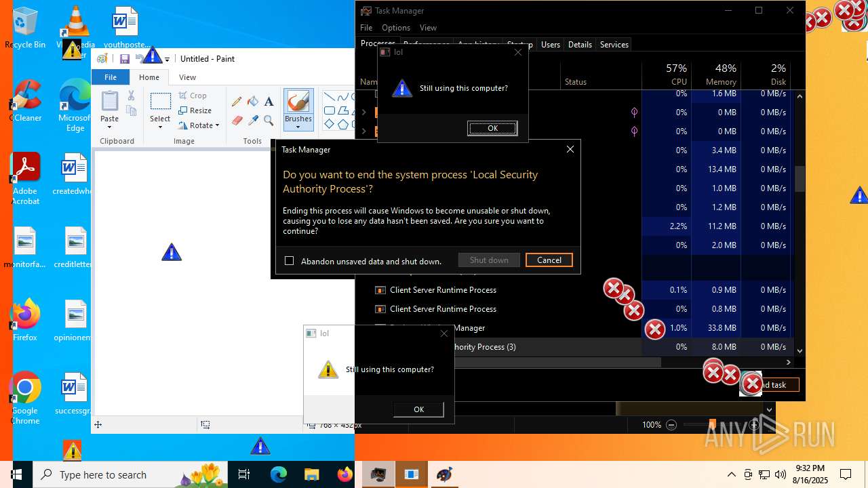Sort processes by the Memory column header
The width and height of the screenshot is (868, 488).
click(x=716, y=75)
